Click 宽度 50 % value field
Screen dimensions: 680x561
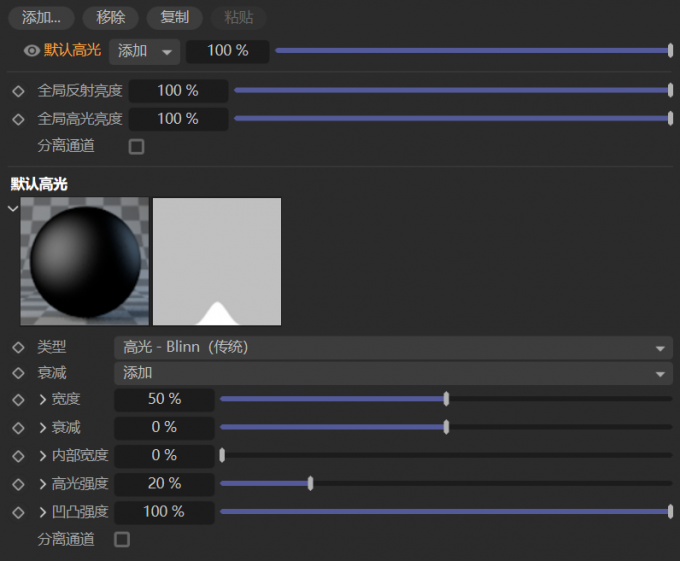pos(164,399)
